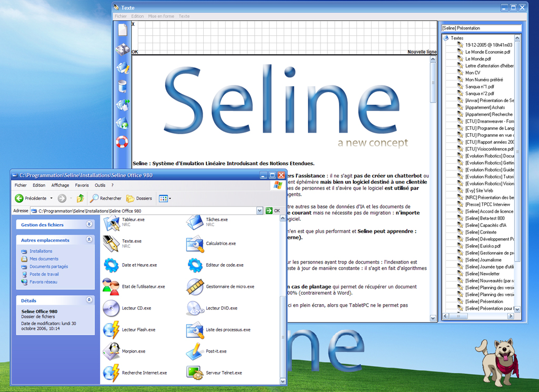Screen dimensions: 539x392
Task: Open the views dropdown in Explorer toolbar
Action: pyautogui.click(x=165, y=198)
